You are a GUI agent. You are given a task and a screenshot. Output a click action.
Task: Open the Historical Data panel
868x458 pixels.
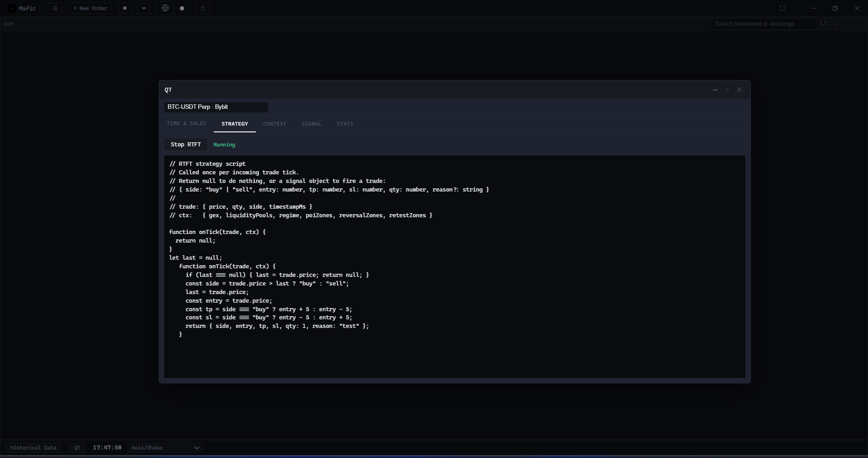click(x=33, y=448)
